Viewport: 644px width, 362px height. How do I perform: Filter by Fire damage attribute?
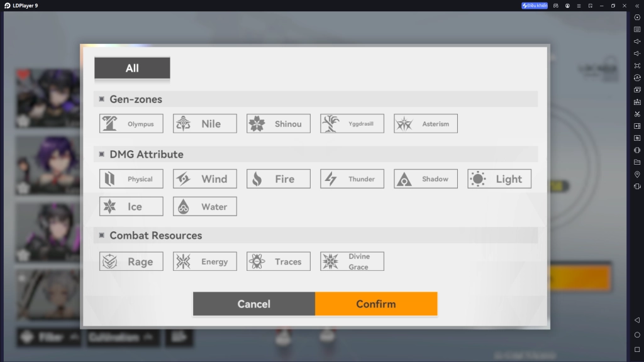[x=279, y=179]
